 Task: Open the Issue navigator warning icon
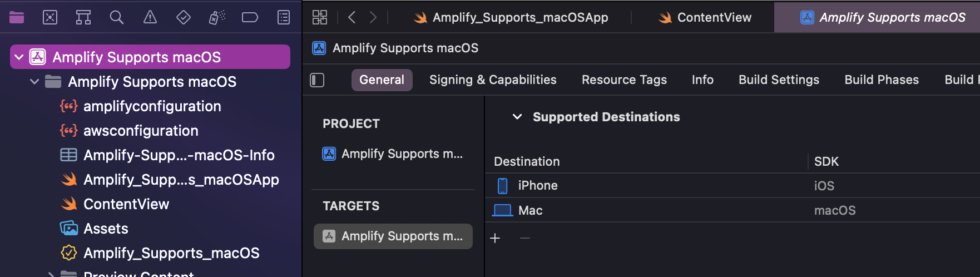point(150,17)
